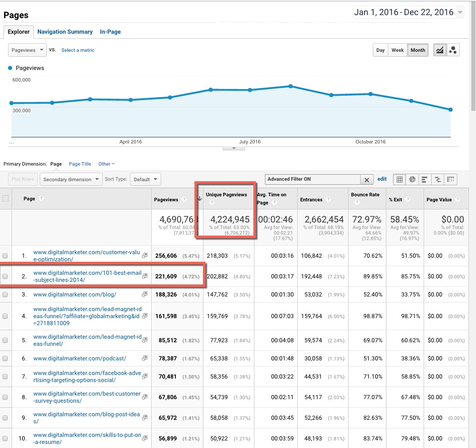Expand the Other primary dimension menu
Viewport: 476px width, 448px height.
[106, 164]
